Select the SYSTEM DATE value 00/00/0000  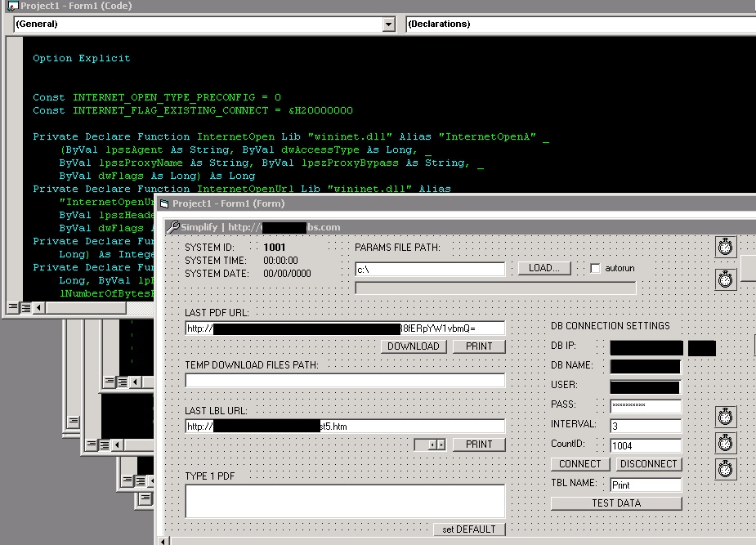[x=288, y=274]
